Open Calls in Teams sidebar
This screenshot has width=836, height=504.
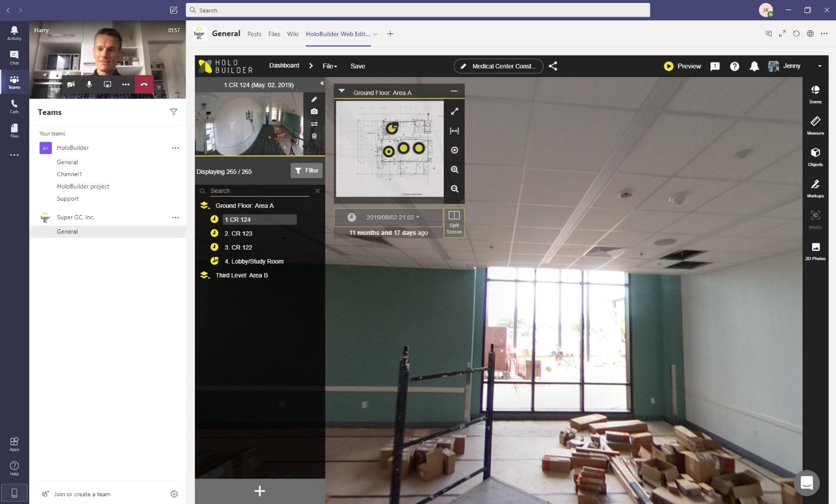tap(14, 106)
